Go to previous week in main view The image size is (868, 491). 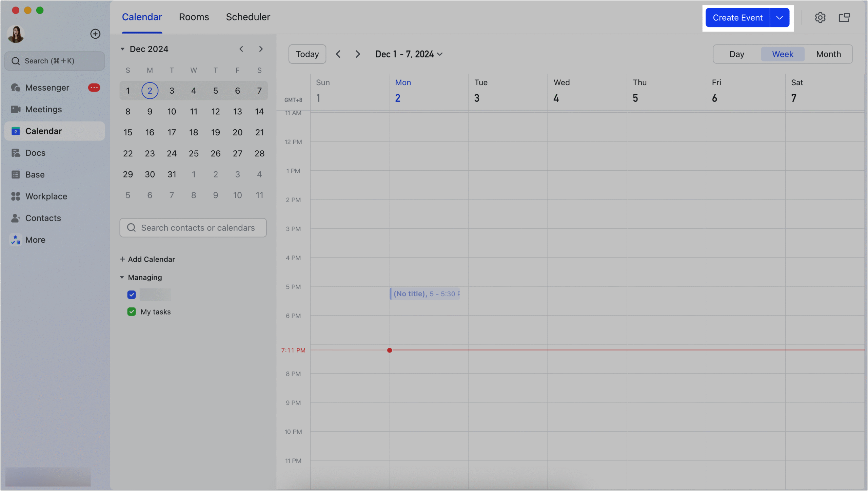point(338,54)
